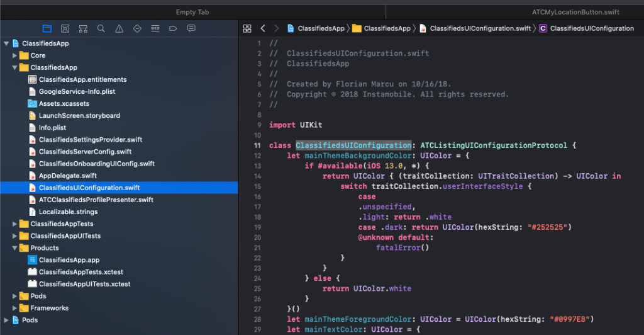The width and height of the screenshot is (644, 335).
Task: Collapse the ClassifiedsApp project root
Action: [6, 43]
